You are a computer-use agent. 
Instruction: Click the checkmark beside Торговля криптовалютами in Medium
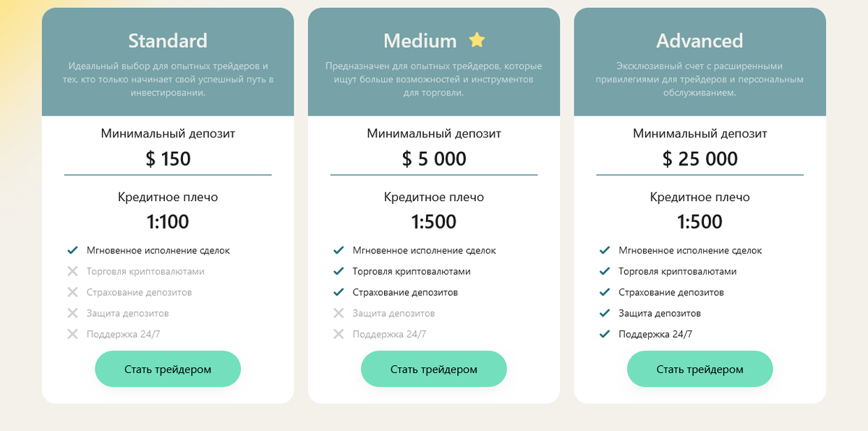click(338, 271)
